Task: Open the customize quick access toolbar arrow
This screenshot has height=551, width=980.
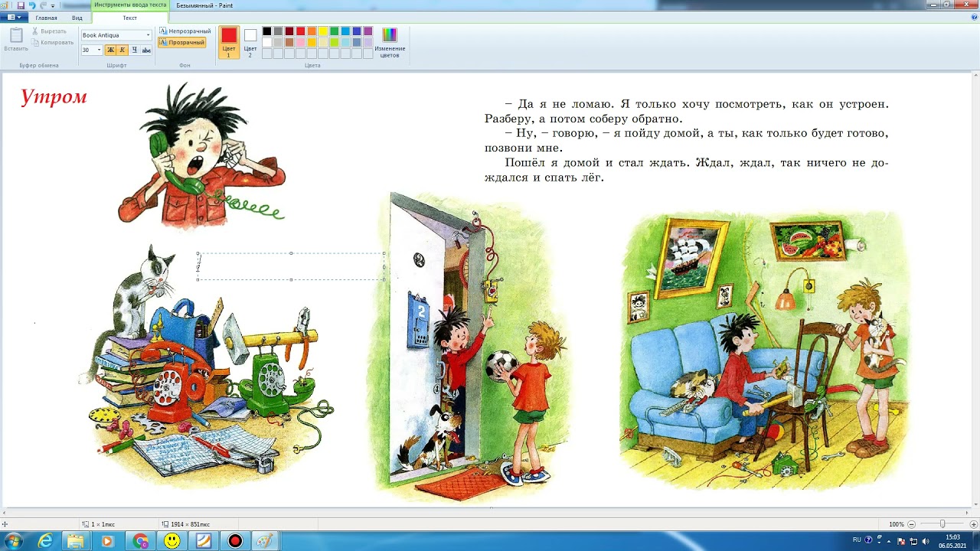Action: pos(53,6)
